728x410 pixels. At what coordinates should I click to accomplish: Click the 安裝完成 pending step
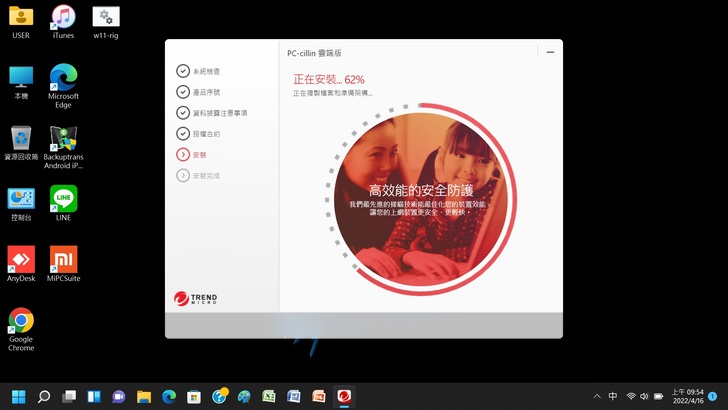tap(198, 176)
